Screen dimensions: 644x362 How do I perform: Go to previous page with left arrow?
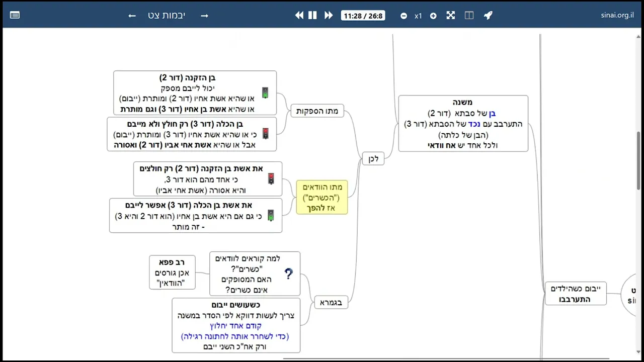(x=132, y=16)
